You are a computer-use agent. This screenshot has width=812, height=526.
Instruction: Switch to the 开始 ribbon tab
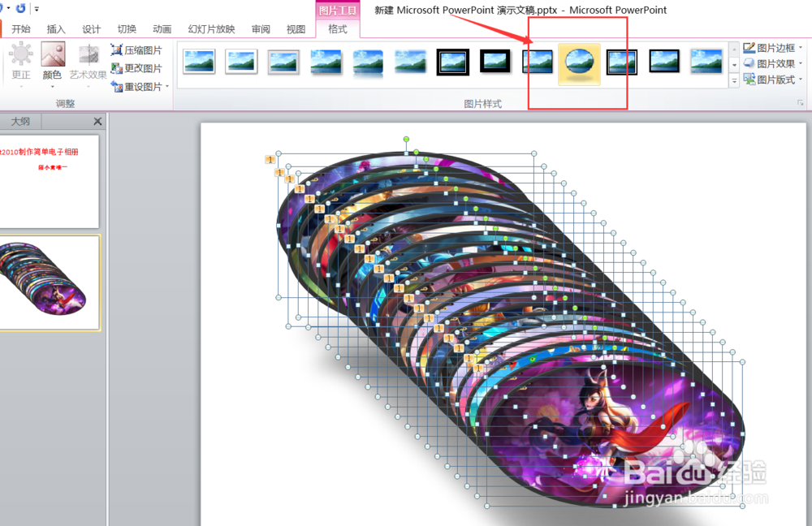pyautogui.click(x=21, y=29)
